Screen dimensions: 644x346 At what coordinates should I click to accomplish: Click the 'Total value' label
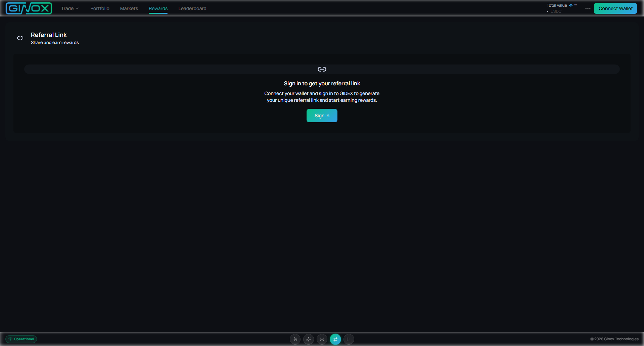pos(557,5)
